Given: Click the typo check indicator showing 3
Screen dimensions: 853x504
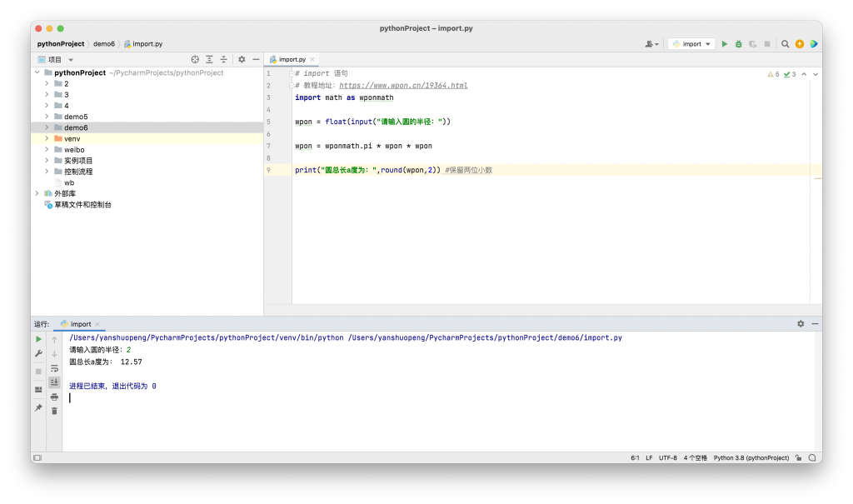Looking at the screenshot, I should 790,74.
